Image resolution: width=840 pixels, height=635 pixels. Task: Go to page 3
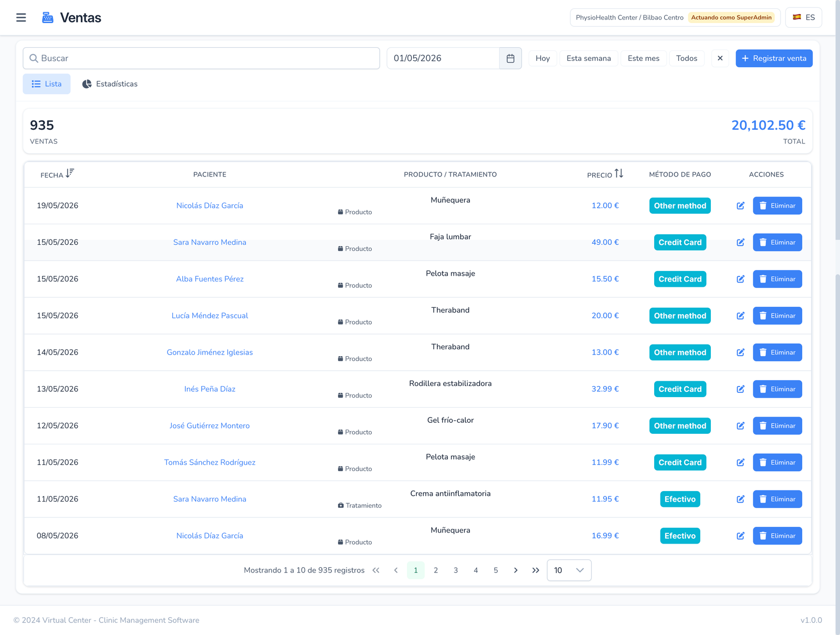click(456, 570)
